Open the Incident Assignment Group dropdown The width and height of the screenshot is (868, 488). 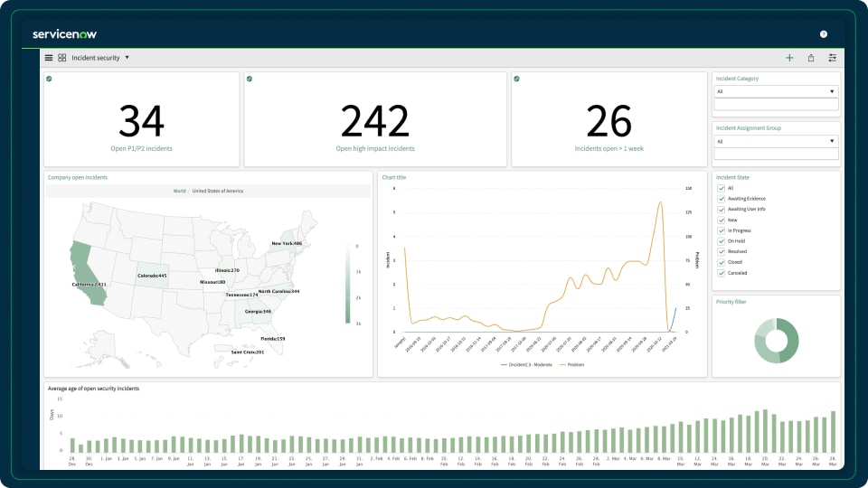point(777,141)
